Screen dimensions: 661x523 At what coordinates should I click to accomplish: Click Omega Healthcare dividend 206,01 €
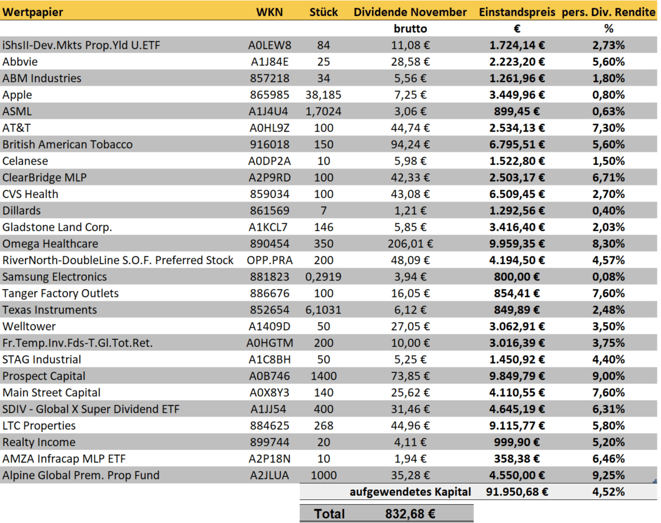tap(410, 244)
